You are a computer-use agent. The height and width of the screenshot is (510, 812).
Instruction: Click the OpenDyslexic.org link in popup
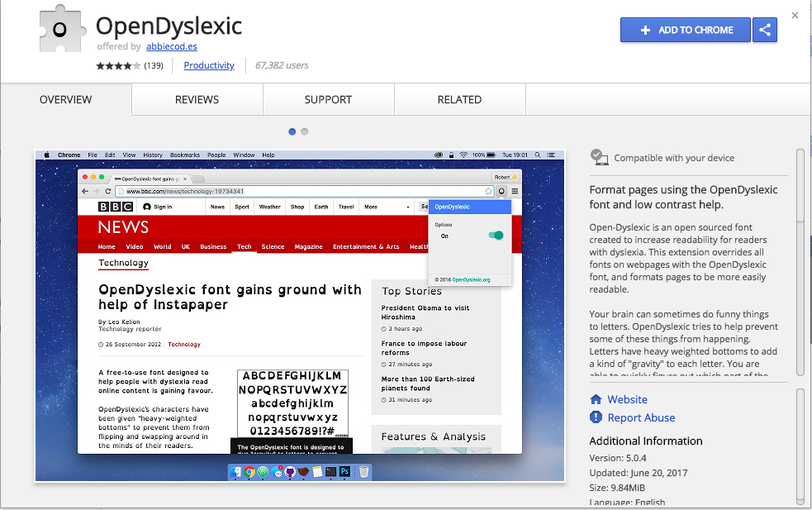tap(471, 280)
